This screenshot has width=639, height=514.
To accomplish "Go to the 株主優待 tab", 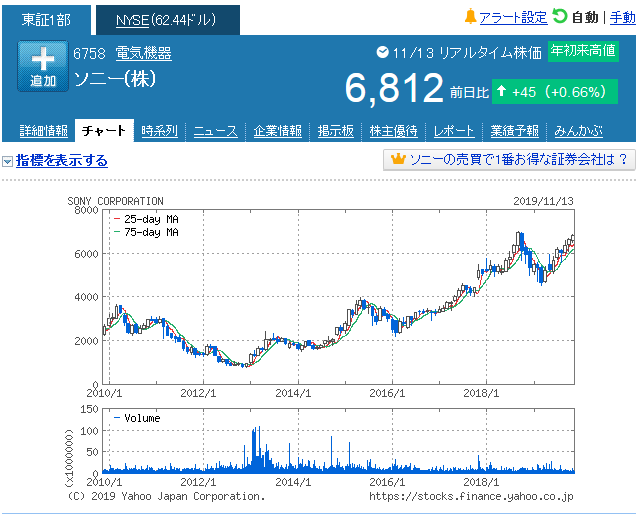I will [394, 131].
